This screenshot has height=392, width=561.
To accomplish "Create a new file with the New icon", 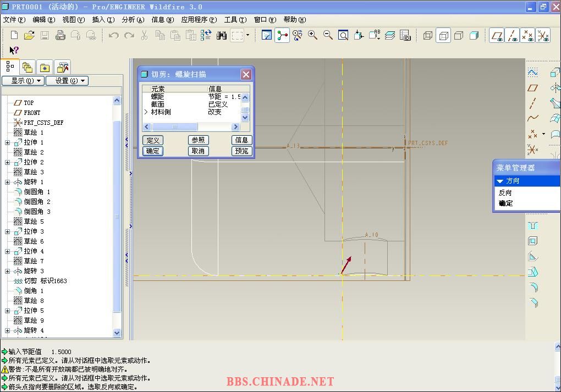I will [14, 35].
